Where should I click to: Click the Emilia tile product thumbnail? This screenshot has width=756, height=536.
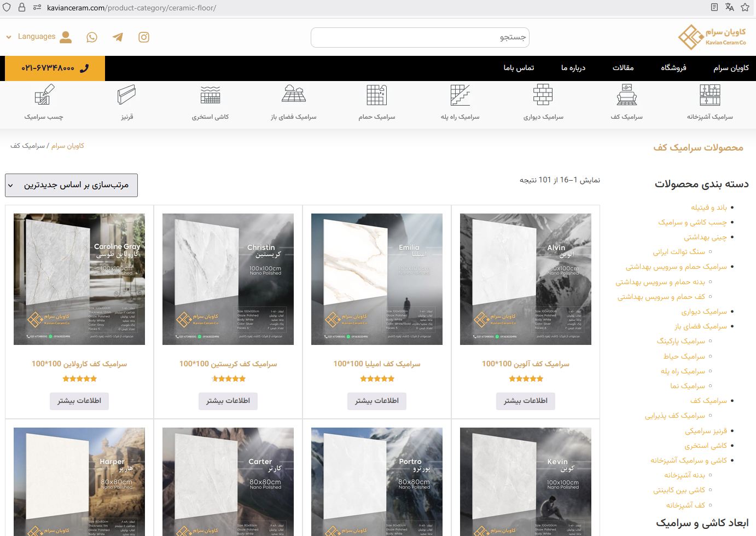(x=377, y=279)
